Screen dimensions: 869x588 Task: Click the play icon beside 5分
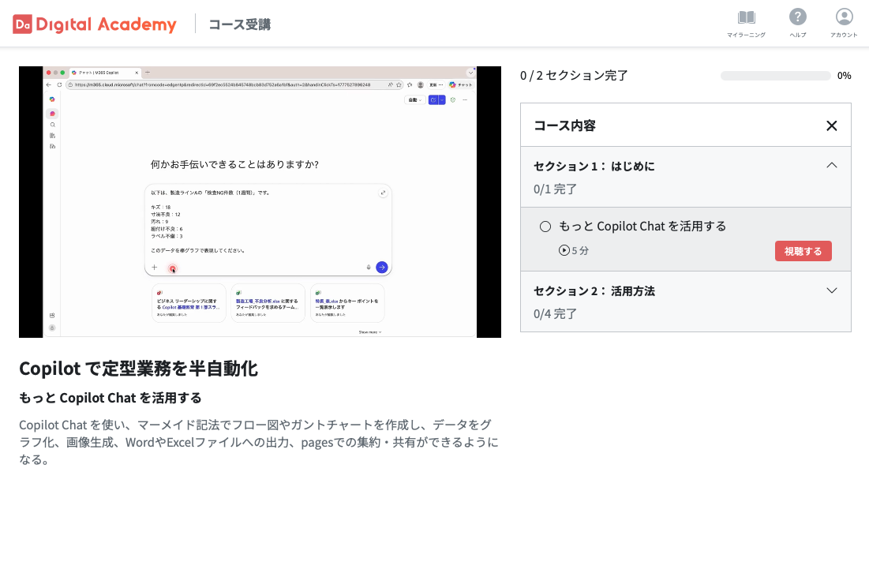point(564,250)
